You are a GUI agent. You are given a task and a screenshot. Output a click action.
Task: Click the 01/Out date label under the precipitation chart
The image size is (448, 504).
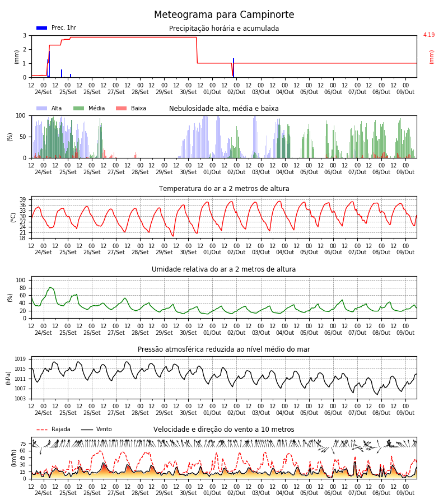[x=212, y=92]
